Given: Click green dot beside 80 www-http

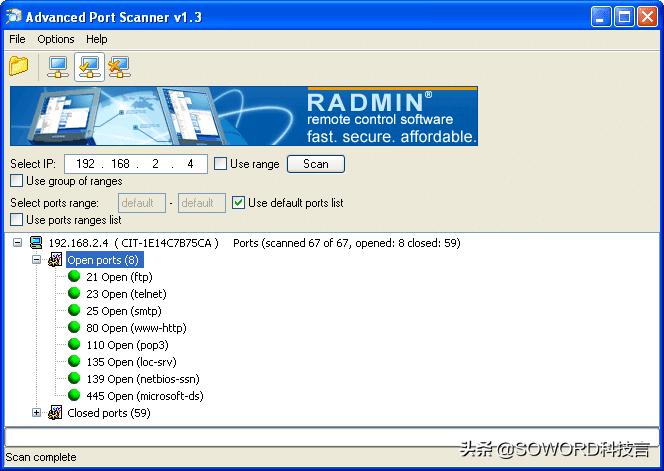Looking at the screenshot, I should tap(74, 327).
